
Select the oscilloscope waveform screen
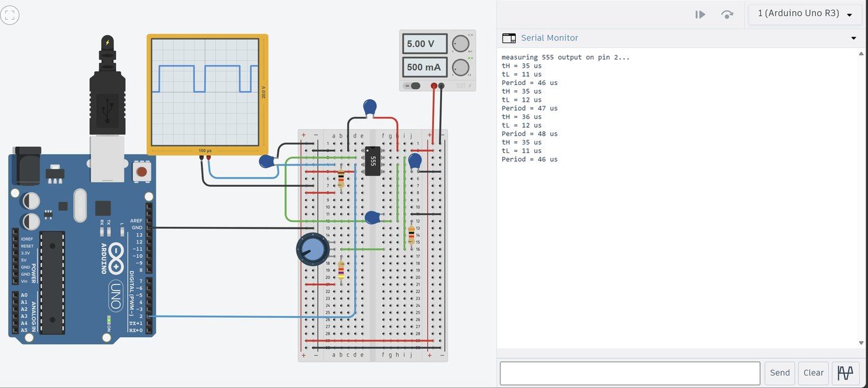pyautogui.click(x=205, y=92)
